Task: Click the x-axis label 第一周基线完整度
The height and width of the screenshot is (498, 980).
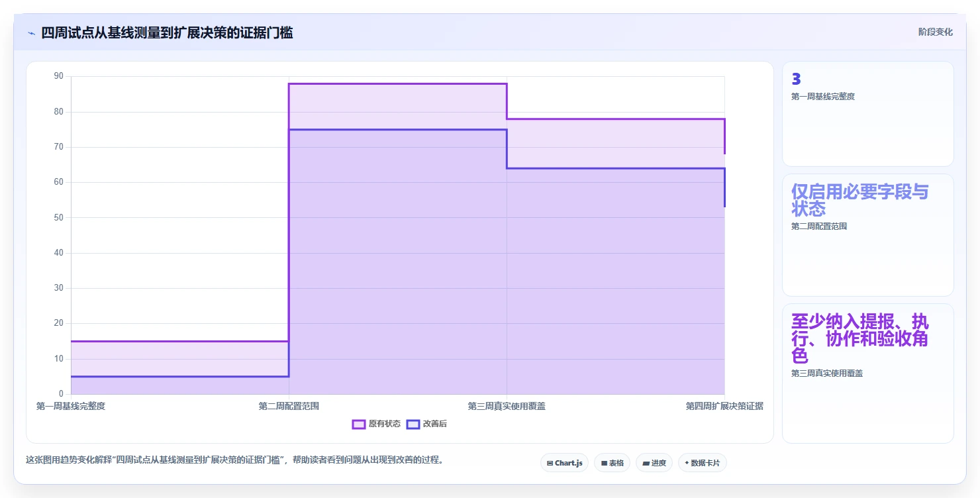Action: (x=71, y=406)
